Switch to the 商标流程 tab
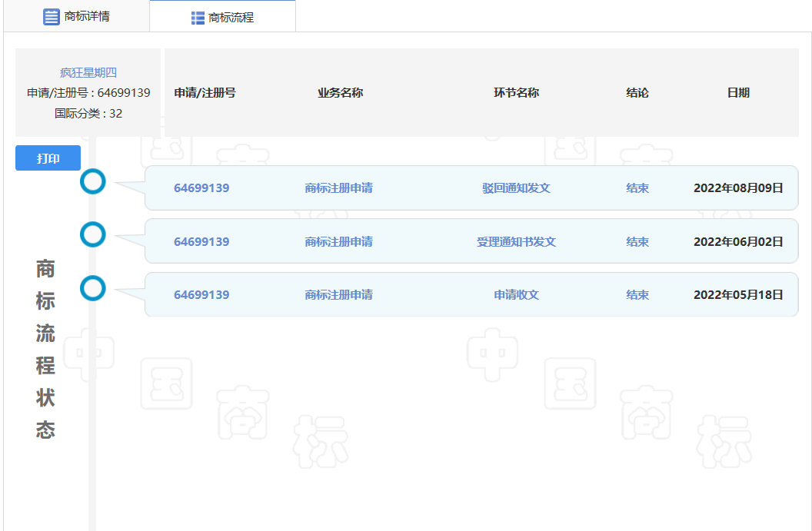This screenshot has width=812, height=531. (223, 17)
